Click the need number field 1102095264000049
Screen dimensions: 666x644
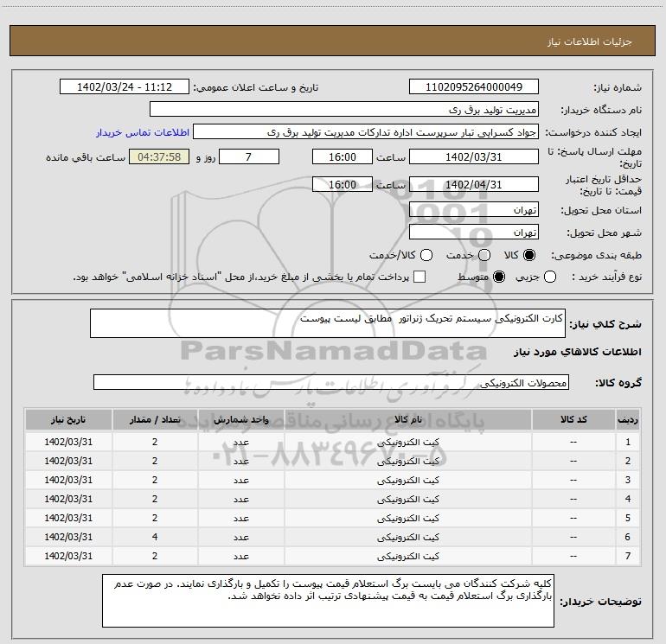474,86
